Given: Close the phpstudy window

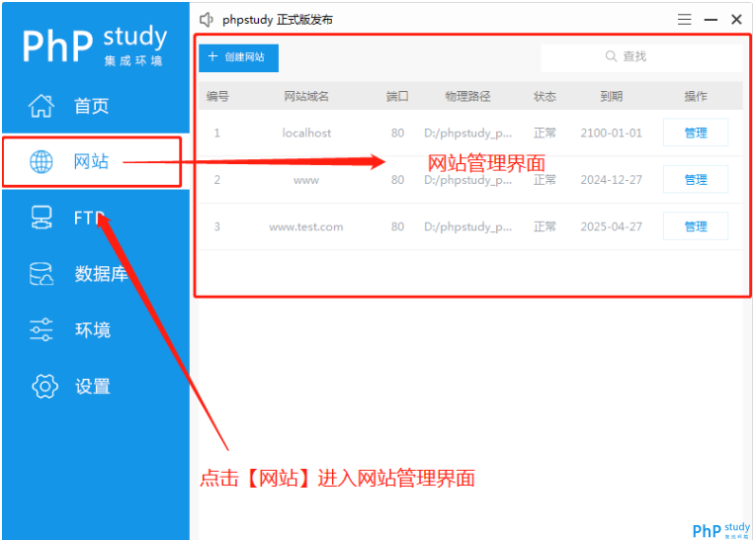Looking at the screenshot, I should click(x=736, y=20).
